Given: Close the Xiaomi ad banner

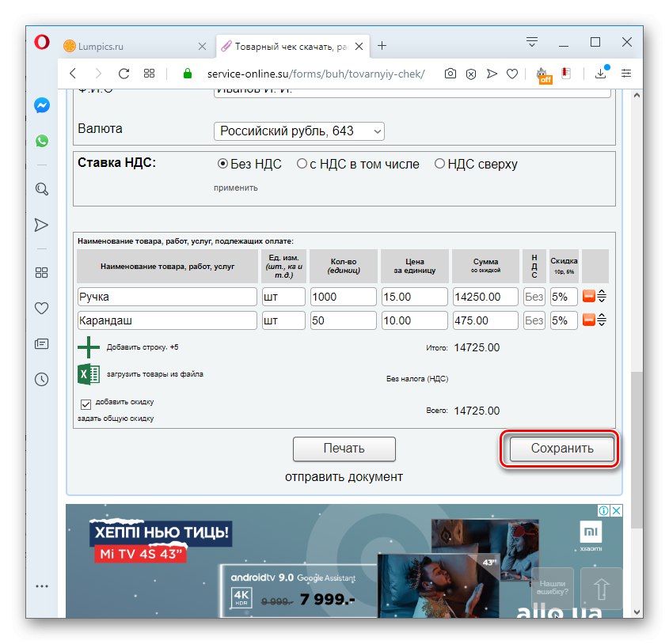Looking at the screenshot, I should [617, 510].
